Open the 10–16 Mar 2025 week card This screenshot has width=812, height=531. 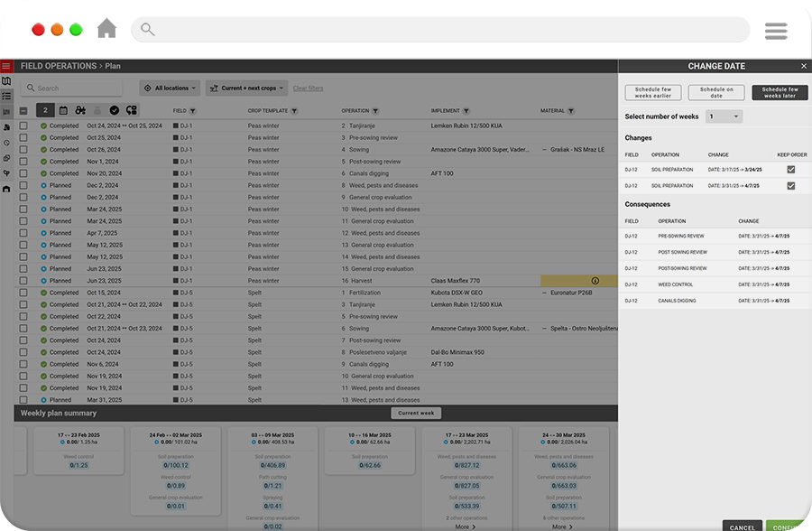[x=370, y=451]
